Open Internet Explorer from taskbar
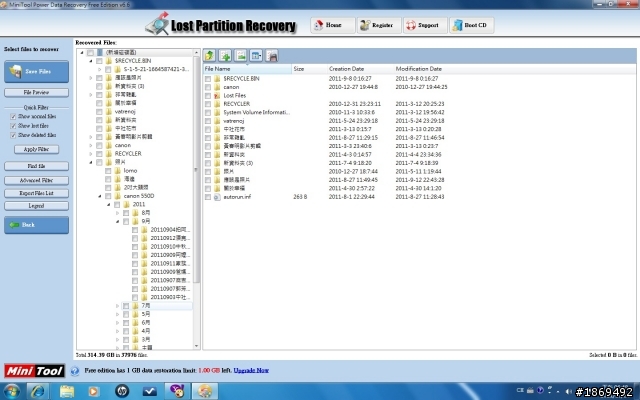 coord(38,391)
